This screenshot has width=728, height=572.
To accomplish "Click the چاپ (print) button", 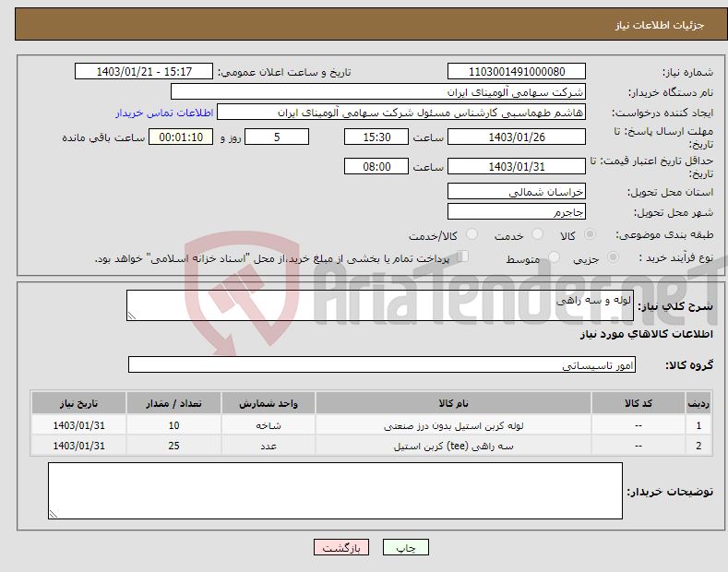I will pos(405,547).
